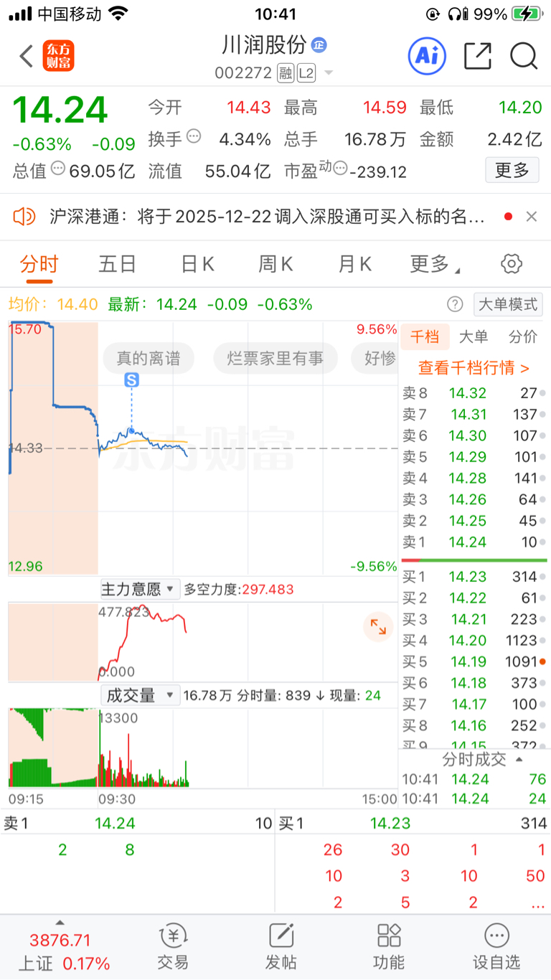Tap the 真的离谱 comment bubble
The height and width of the screenshot is (980, 551).
point(149,358)
